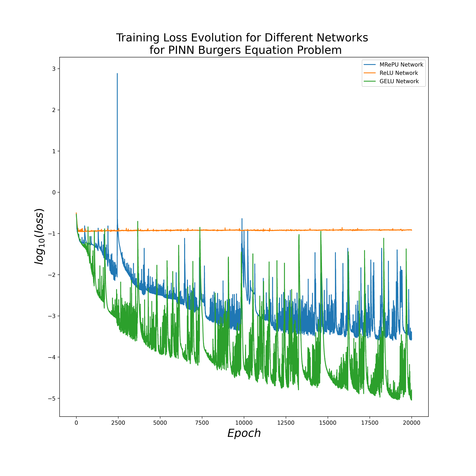This screenshot has height=476, width=476.
Task: Click the x-axis tick label 15000
Action: [327, 423]
